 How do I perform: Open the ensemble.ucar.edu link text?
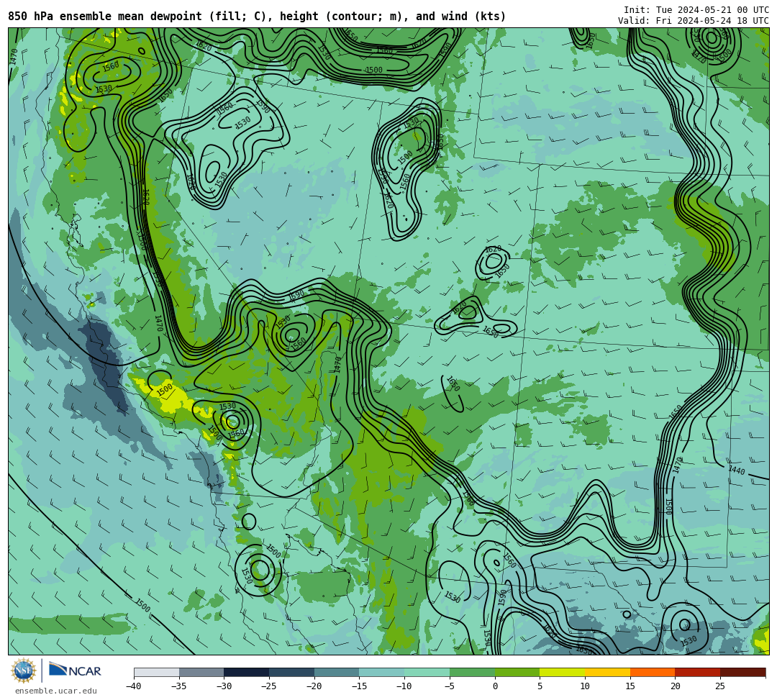tap(56, 691)
